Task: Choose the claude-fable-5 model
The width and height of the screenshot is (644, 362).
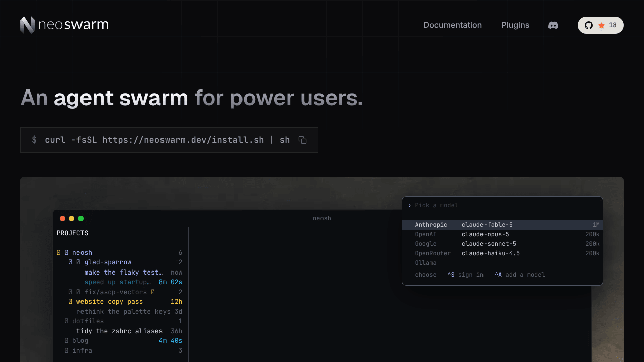Action: click(487, 225)
